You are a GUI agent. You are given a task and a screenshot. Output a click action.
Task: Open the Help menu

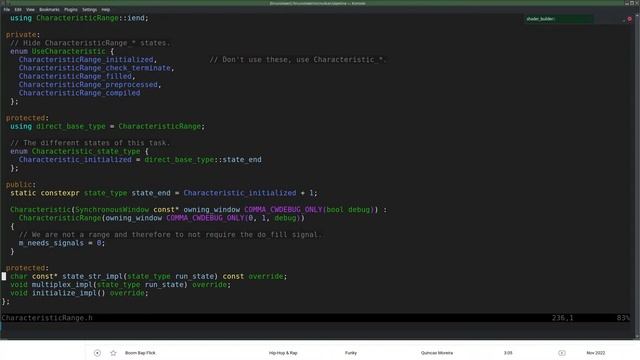106,9
